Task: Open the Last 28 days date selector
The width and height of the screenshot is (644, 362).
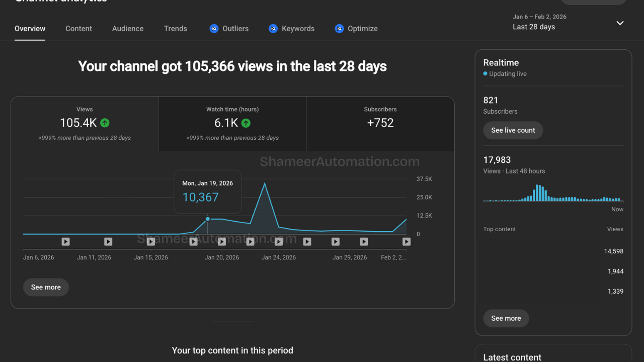Action: [534, 27]
